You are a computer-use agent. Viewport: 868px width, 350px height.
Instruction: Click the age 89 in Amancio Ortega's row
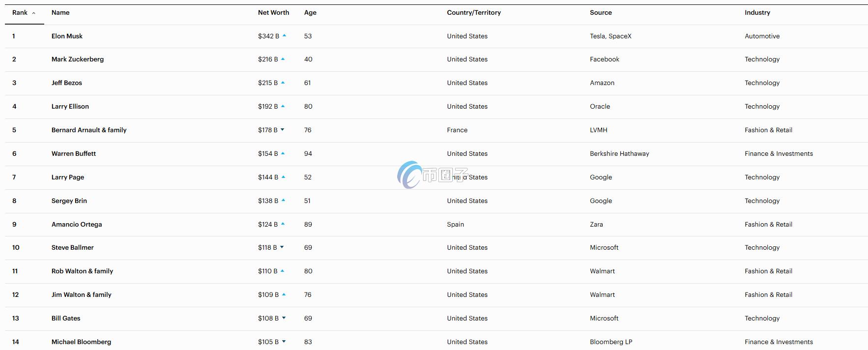tap(308, 225)
